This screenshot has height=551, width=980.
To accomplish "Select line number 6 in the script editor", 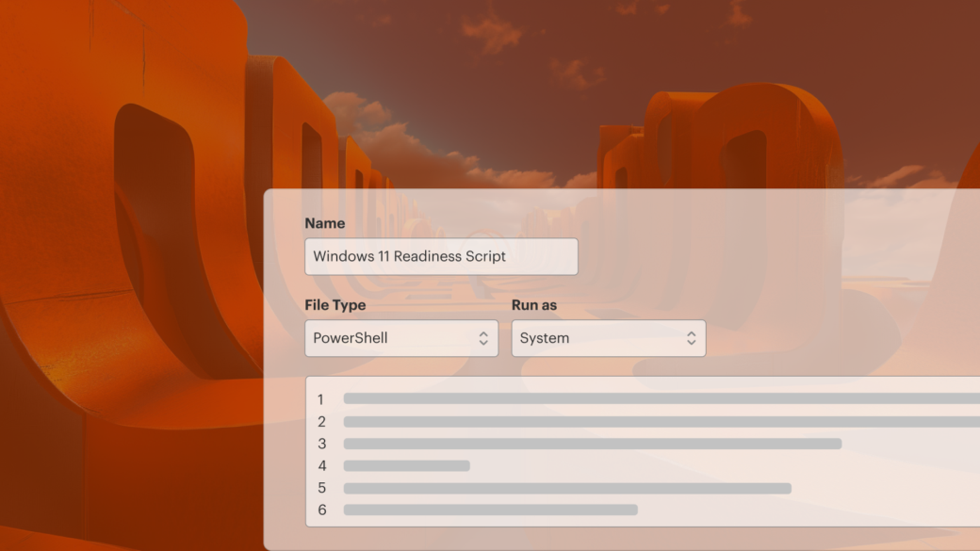I will [x=321, y=510].
